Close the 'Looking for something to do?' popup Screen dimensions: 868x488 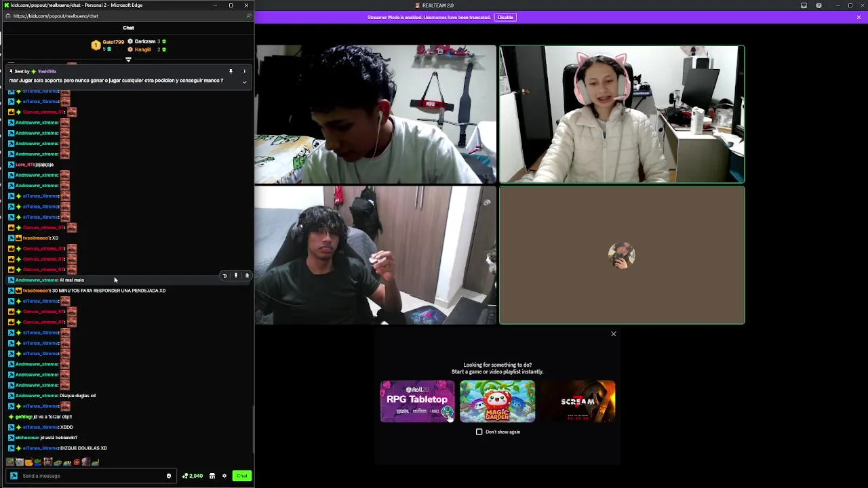click(x=614, y=333)
